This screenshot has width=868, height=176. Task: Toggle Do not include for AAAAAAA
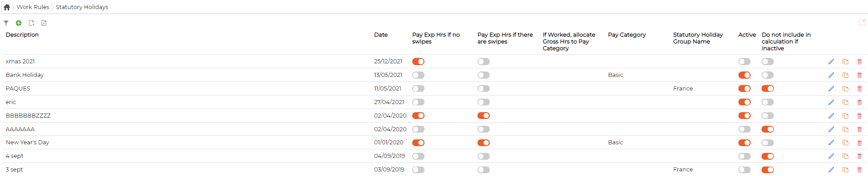pyautogui.click(x=767, y=129)
